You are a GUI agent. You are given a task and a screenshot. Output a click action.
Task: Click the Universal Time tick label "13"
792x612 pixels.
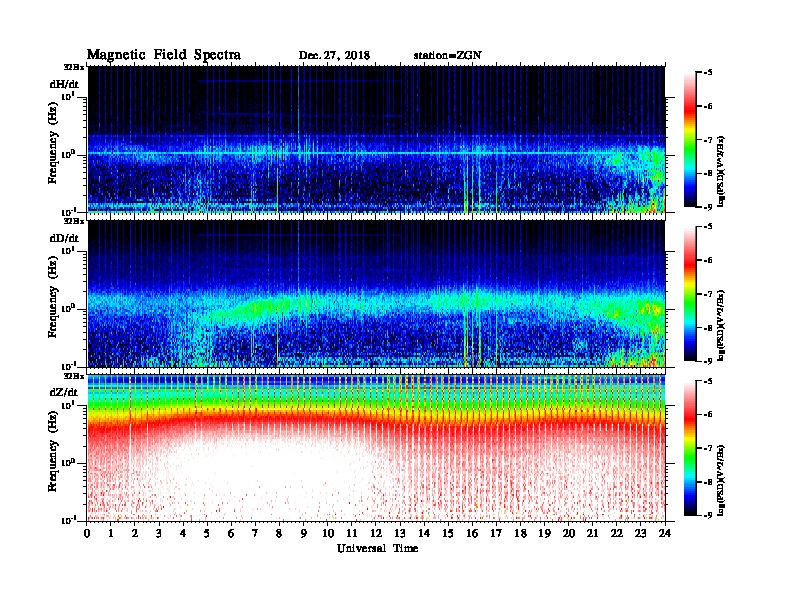tap(400, 533)
